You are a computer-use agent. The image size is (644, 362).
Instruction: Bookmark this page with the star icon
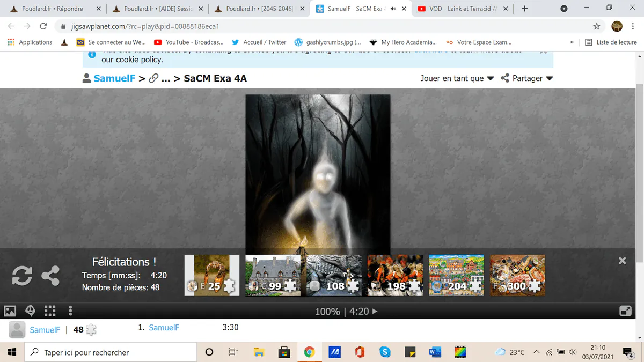tap(596, 26)
